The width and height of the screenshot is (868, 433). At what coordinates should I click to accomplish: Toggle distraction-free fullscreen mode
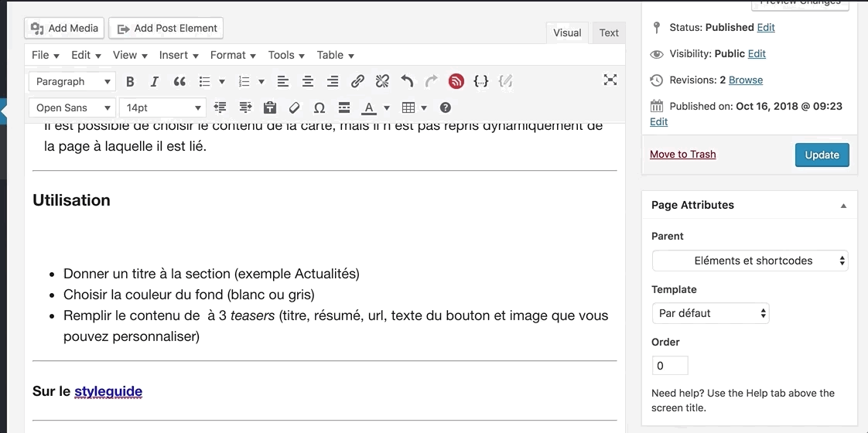610,80
